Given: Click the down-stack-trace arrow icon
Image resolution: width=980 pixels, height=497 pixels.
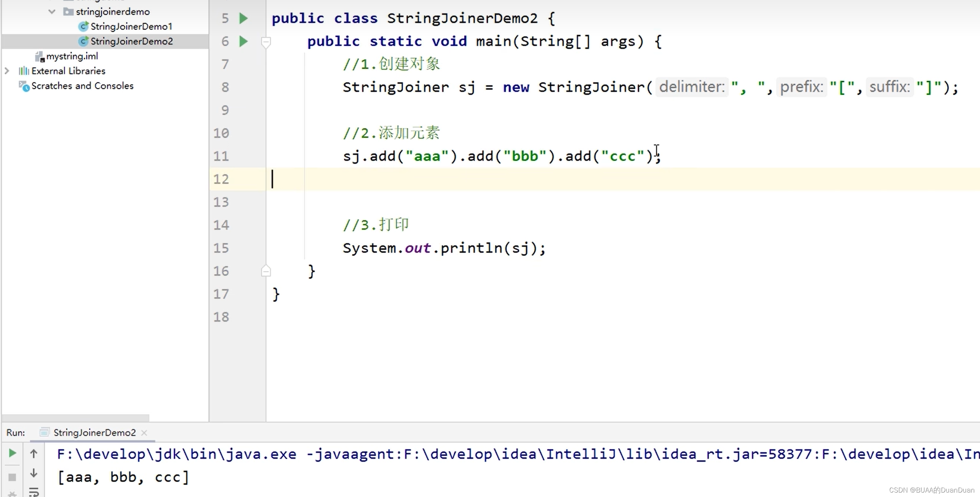Looking at the screenshot, I should pos(33,473).
